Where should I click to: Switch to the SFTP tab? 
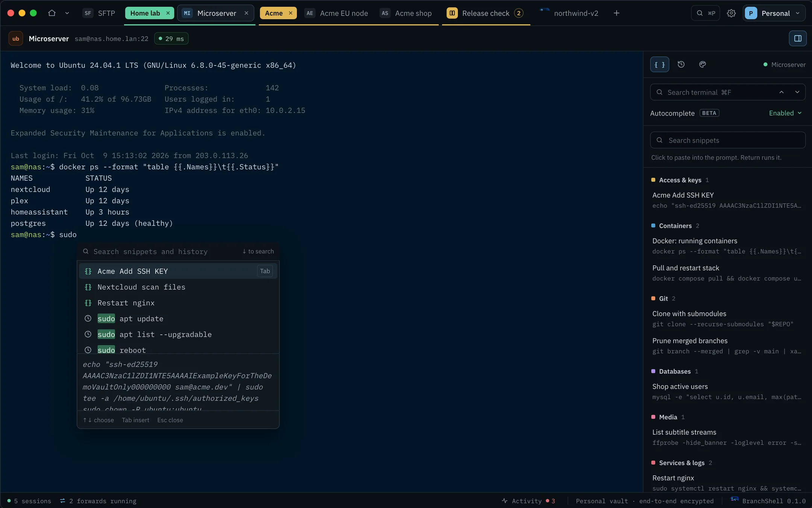(99, 13)
